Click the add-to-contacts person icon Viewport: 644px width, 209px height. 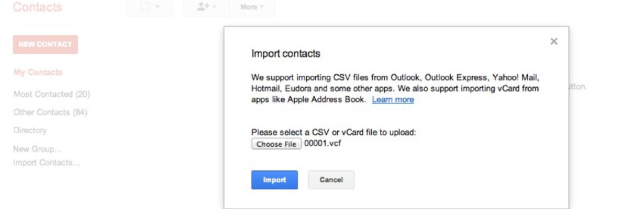[x=203, y=7]
